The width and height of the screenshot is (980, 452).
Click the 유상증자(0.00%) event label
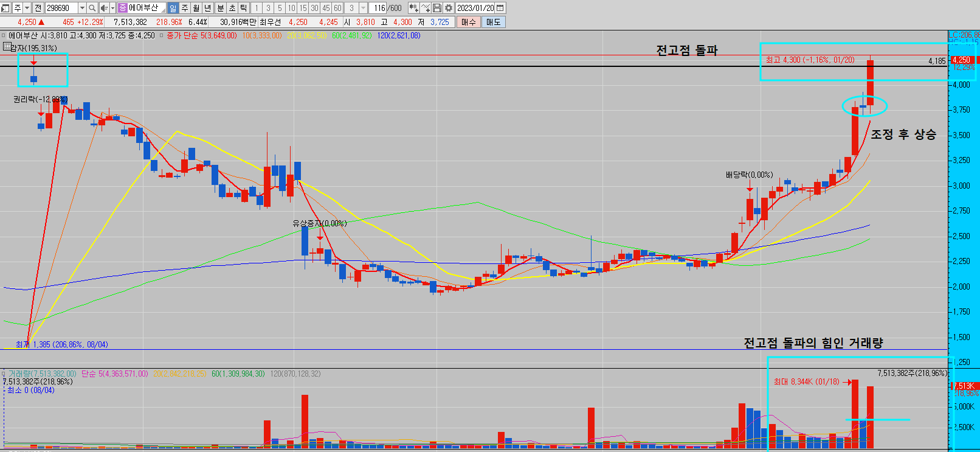coord(320,223)
